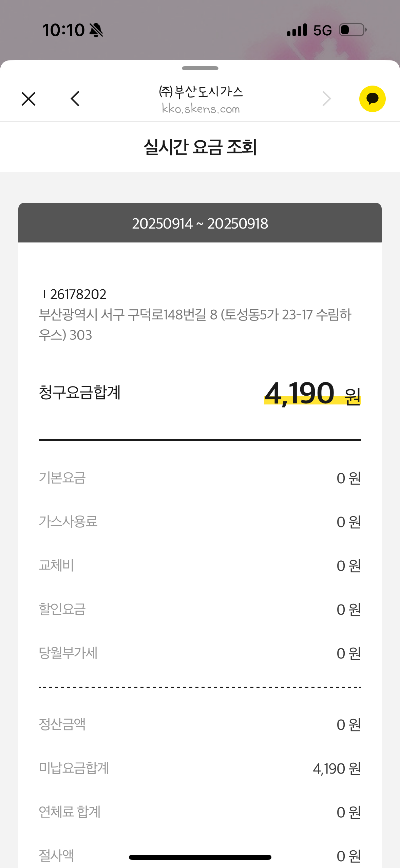The height and width of the screenshot is (868, 400).
Task: Go back using the left chevron
Action: point(75,99)
